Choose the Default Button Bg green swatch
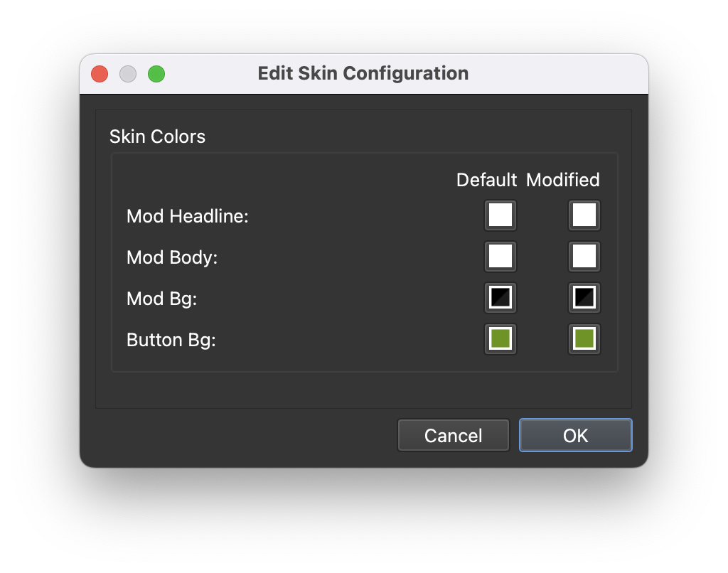 pos(500,339)
